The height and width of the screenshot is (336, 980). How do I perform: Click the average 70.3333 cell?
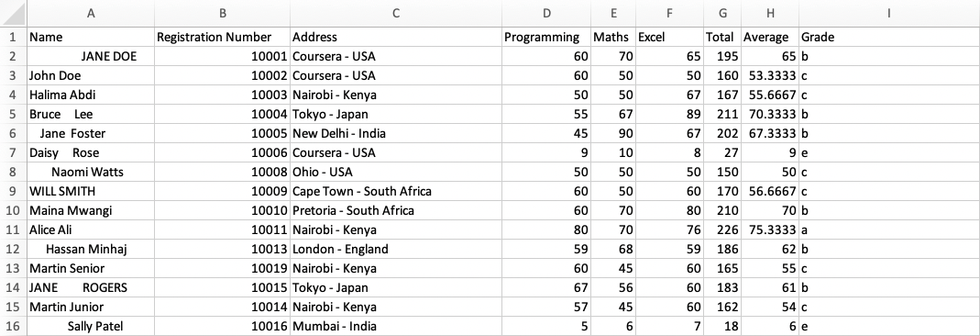coord(770,114)
